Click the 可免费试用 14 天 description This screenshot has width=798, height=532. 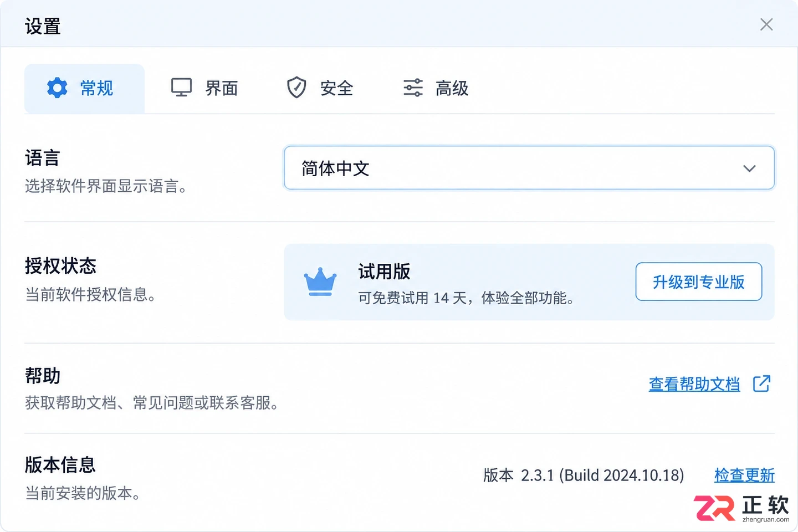[x=466, y=298]
